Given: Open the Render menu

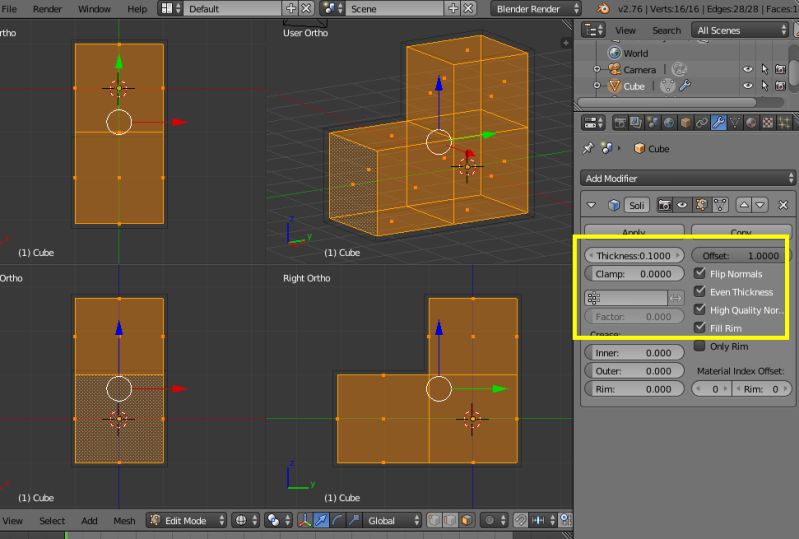Looking at the screenshot, I should click(47, 9).
